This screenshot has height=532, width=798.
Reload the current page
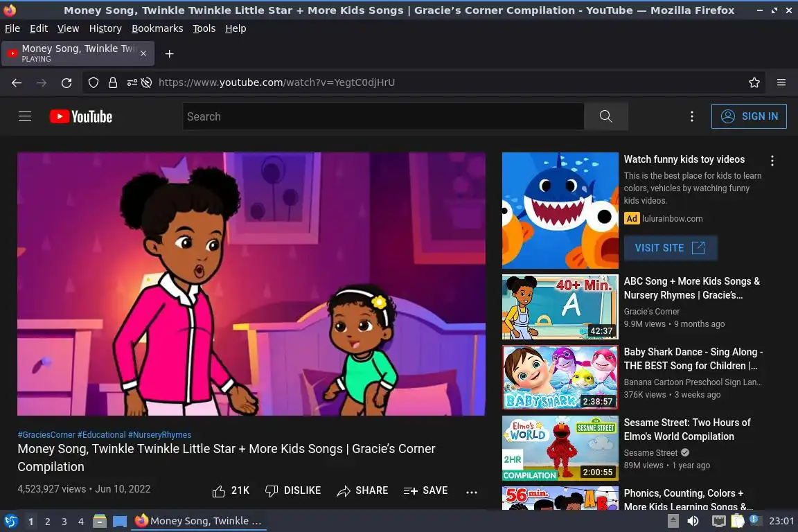pyautogui.click(x=66, y=82)
